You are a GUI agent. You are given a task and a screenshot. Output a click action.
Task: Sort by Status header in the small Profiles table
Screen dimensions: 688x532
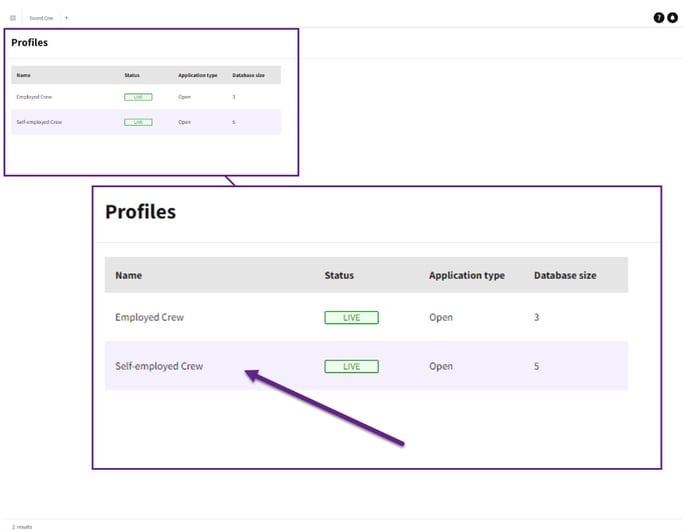click(132, 75)
